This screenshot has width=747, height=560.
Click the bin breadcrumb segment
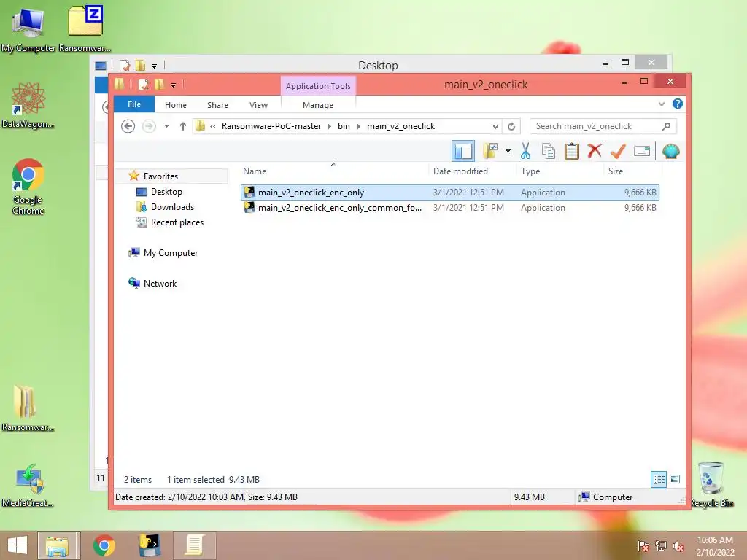344,126
